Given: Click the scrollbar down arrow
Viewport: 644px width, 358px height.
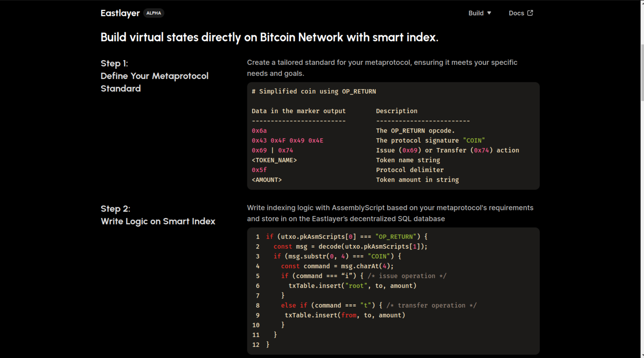Looking at the screenshot, I should (x=642, y=356).
